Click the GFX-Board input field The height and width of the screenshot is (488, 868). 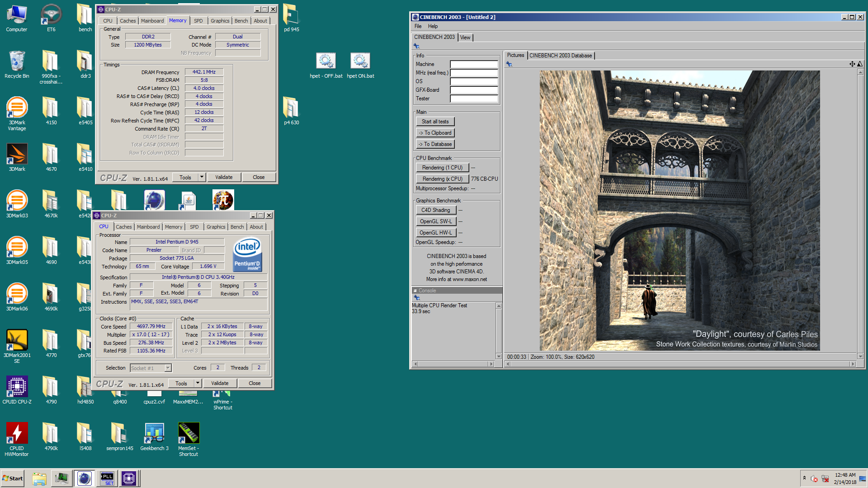(x=474, y=90)
